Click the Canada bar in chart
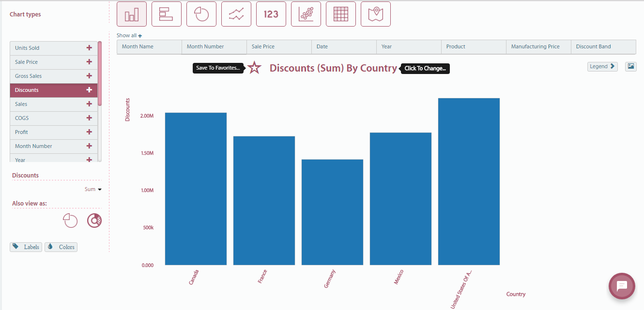 (x=196, y=189)
